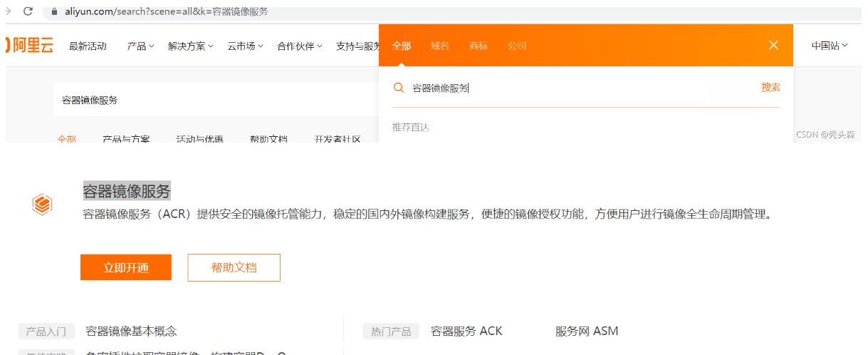
Task: Open 最新活动 in the top navigation
Action: [x=88, y=46]
